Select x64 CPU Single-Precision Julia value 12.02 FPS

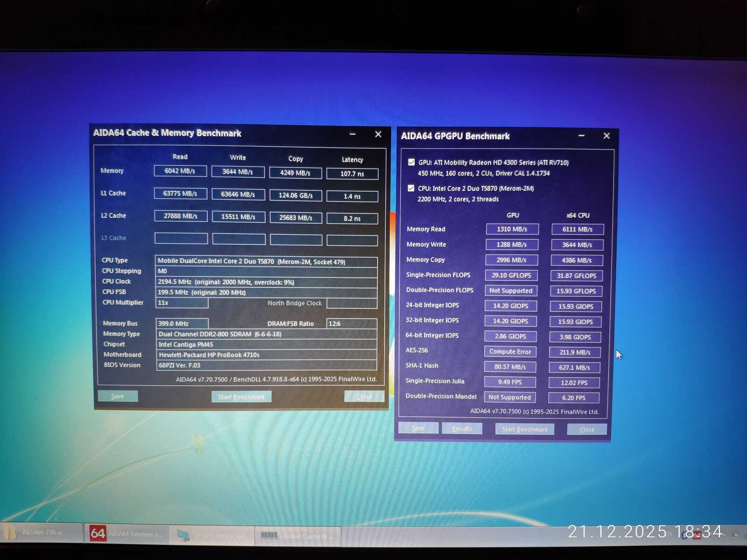pyautogui.click(x=574, y=383)
